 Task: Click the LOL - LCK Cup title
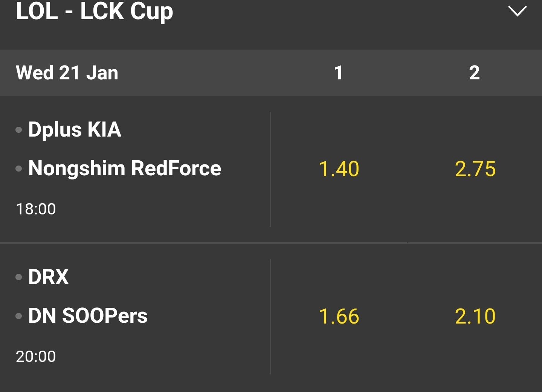tap(95, 11)
